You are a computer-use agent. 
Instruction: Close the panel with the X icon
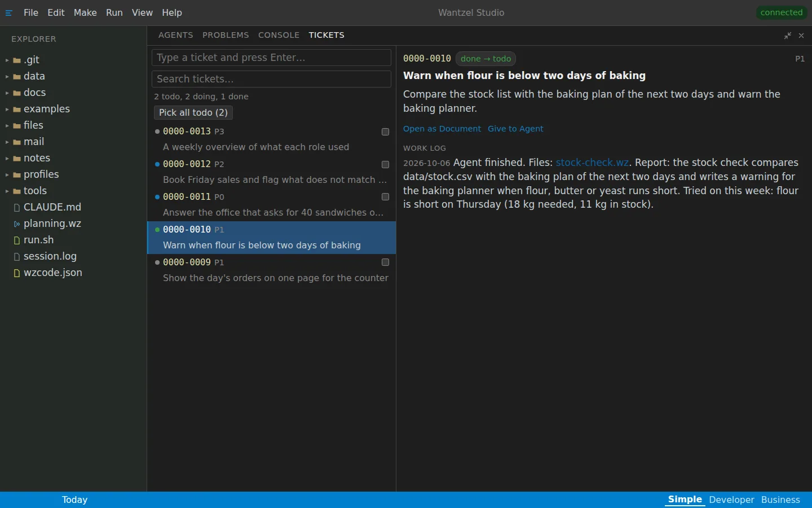coord(801,36)
